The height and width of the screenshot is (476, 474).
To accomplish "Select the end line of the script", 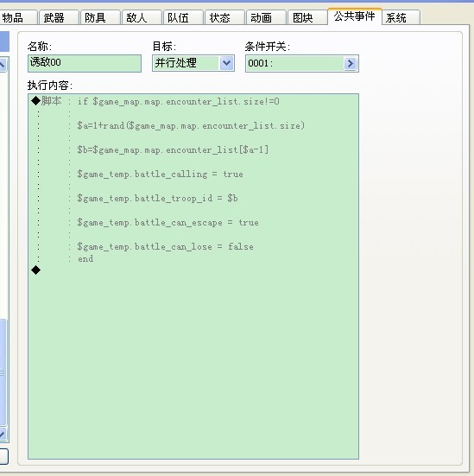I will [x=193, y=258].
